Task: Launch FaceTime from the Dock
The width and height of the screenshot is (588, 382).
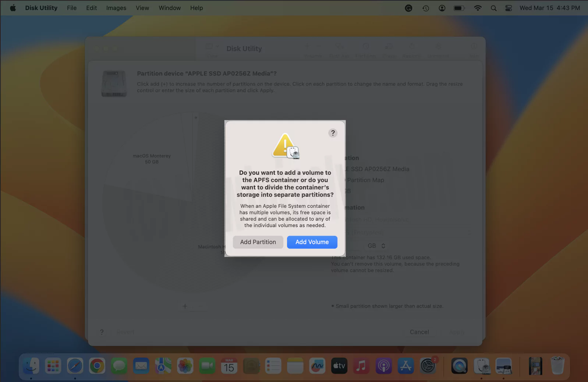Action: (x=207, y=366)
